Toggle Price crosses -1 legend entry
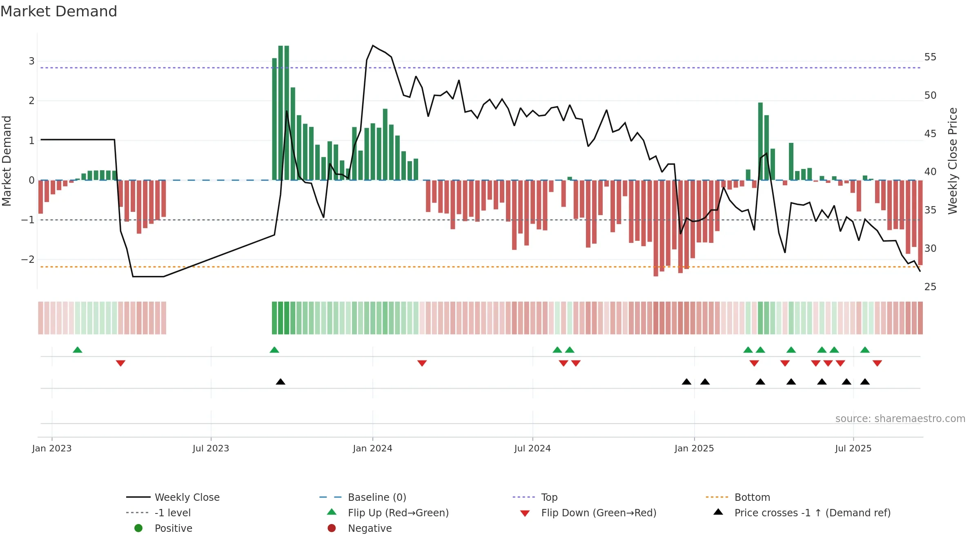The image size is (980, 551). (x=802, y=513)
